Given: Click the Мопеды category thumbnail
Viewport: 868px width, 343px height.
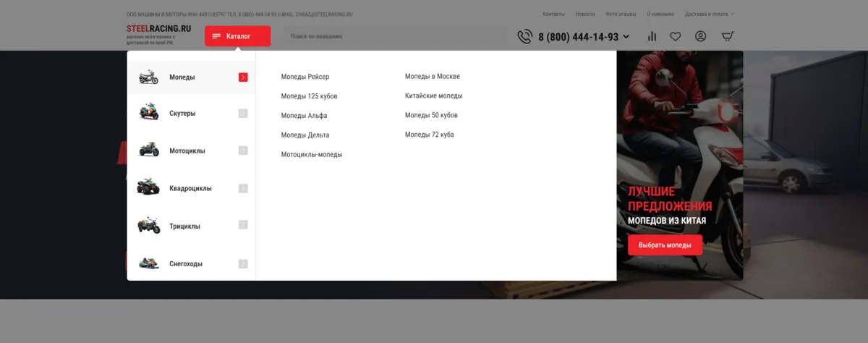Looking at the screenshot, I should [x=148, y=77].
